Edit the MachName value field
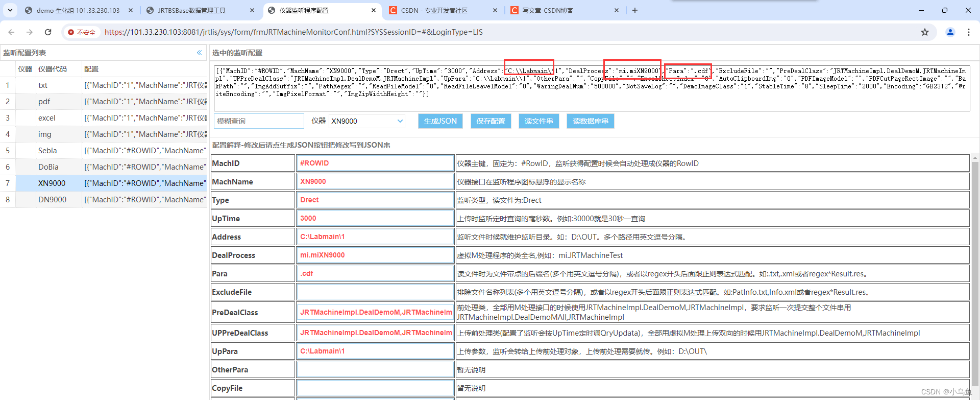The image size is (980, 400). 375,181
